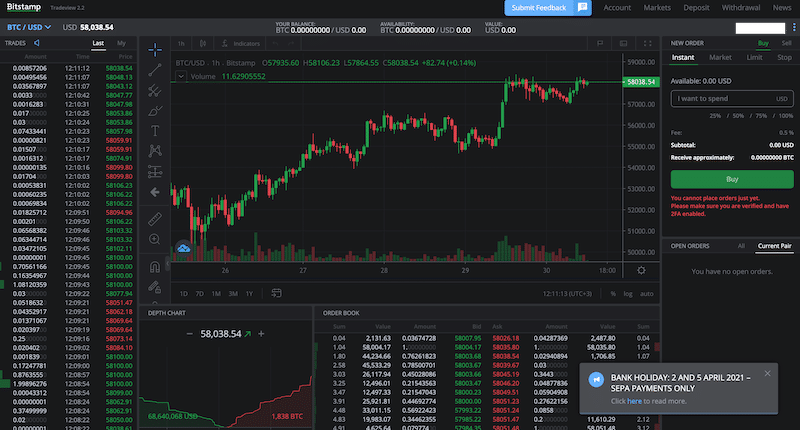This screenshot has width=800, height=430.
Task: Select the XABCD pattern tool
Action: 155,151
